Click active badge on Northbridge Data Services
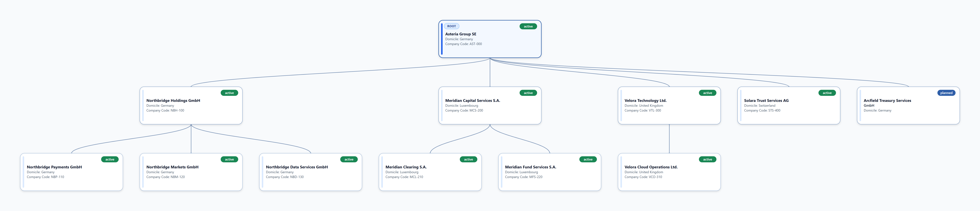The width and height of the screenshot is (980, 211). (x=349, y=160)
